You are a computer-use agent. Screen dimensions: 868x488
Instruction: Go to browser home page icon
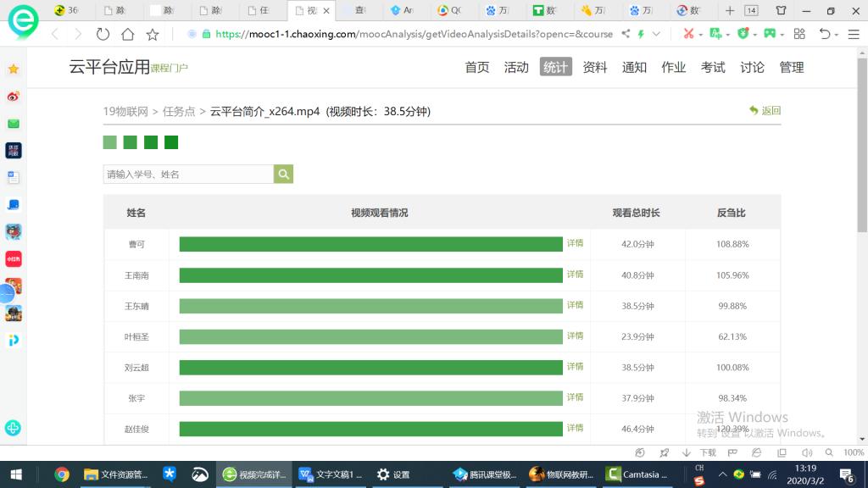[127, 35]
